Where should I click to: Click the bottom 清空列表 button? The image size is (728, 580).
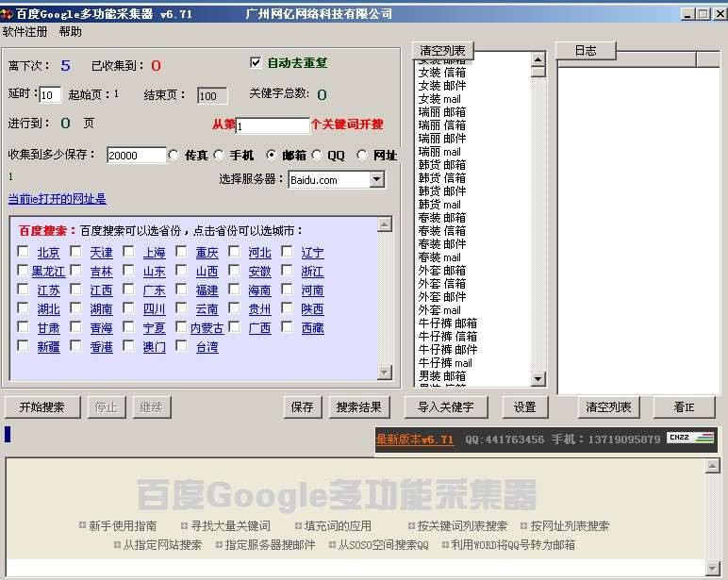pos(608,407)
